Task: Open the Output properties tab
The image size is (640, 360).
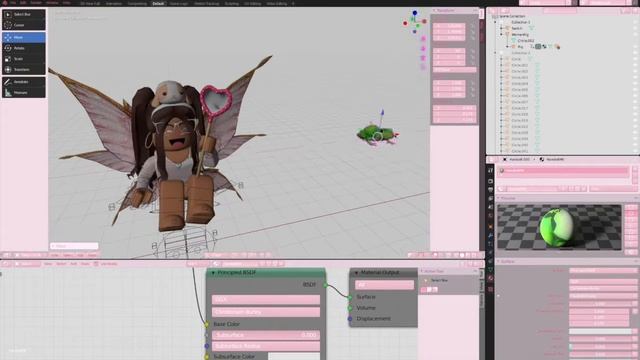Action: pos(490,190)
